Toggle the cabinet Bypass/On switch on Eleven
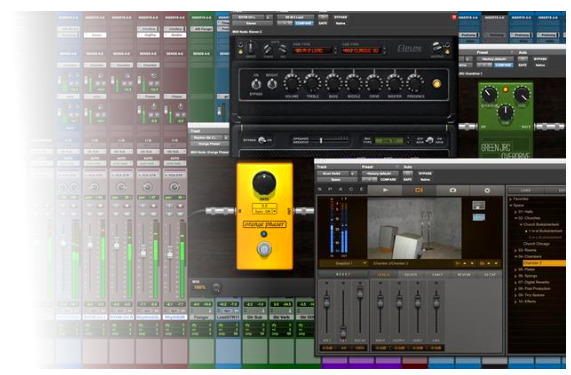Viewport: 571px width, 375px height. (262, 140)
